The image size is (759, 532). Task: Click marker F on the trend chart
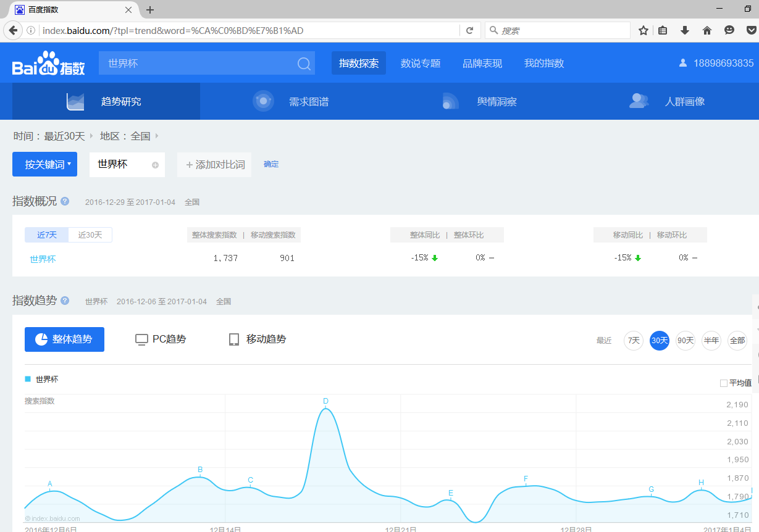(526, 479)
